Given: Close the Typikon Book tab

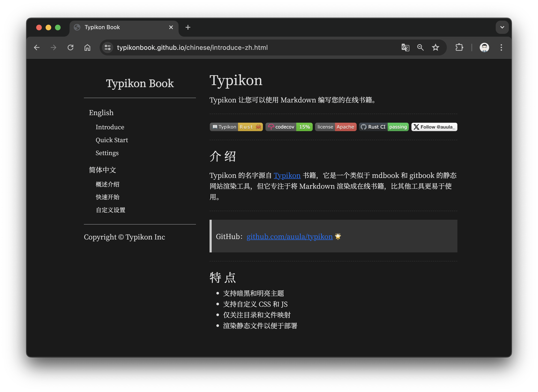Looking at the screenshot, I should tap(171, 27).
